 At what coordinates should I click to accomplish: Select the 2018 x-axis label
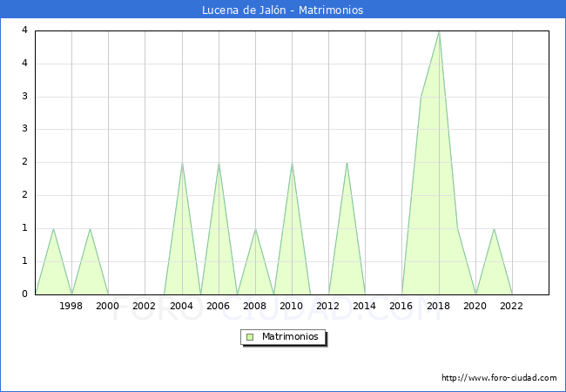[439, 306]
